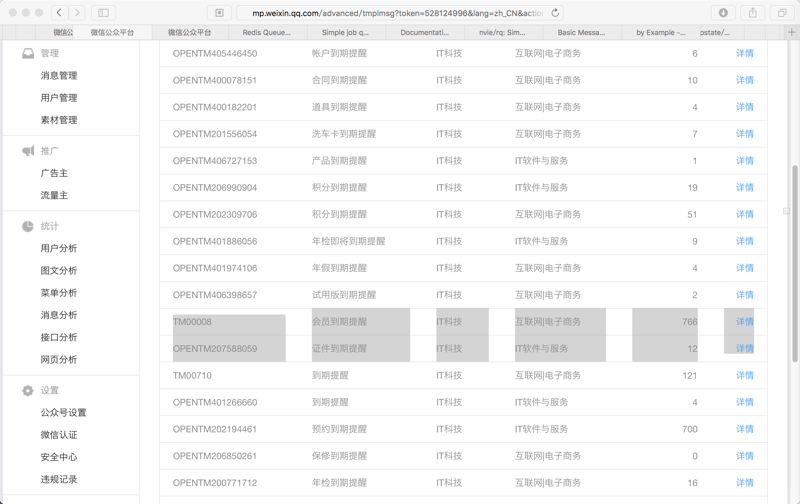Open 菜单分析 in sidebar
This screenshot has width=800, height=504.
[x=59, y=293]
